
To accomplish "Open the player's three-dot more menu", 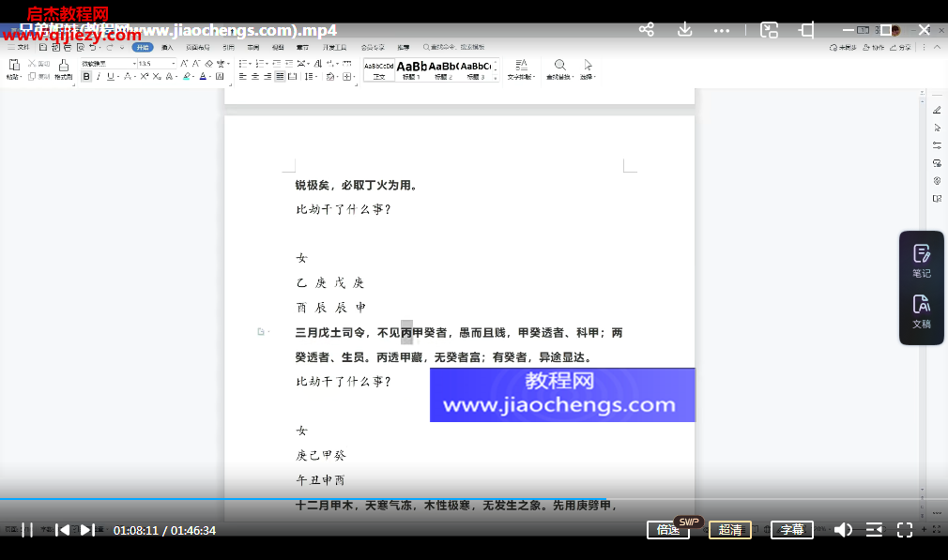I will click(x=721, y=30).
